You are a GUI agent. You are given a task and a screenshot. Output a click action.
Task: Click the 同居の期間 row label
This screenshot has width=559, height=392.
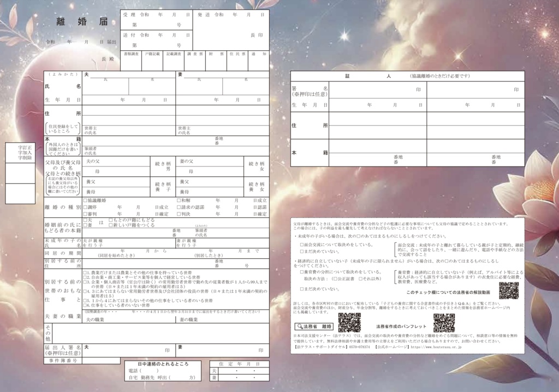click(63, 253)
